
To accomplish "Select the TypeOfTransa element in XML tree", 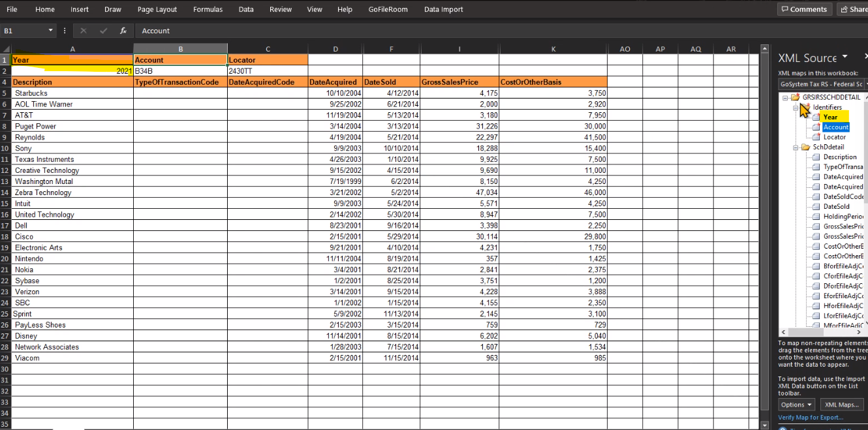I will [843, 167].
